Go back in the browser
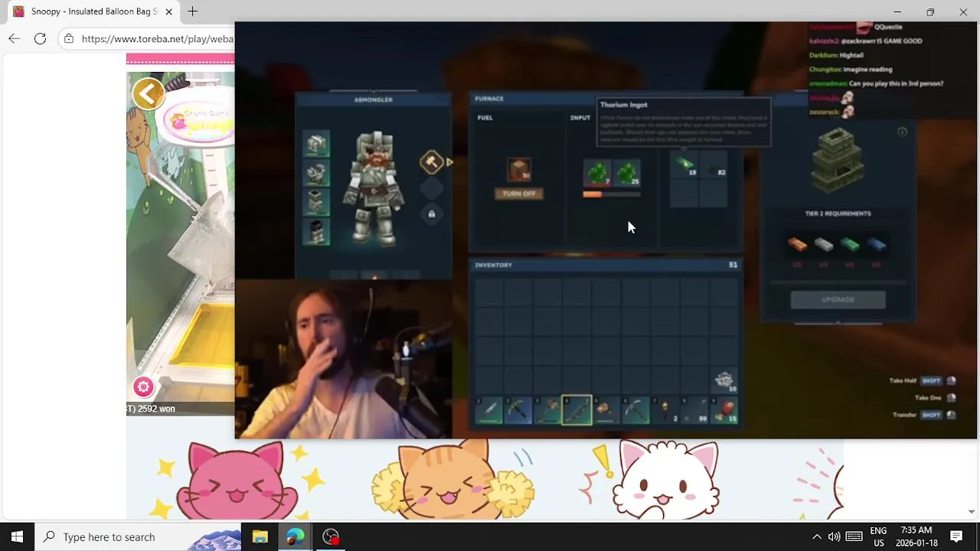 [15, 38]
